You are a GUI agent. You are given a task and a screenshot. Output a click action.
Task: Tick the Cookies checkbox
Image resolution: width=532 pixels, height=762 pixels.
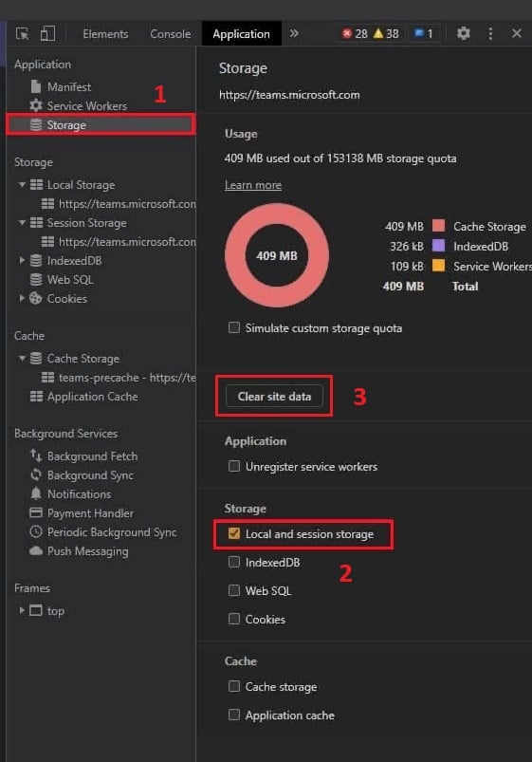[234, 619]
